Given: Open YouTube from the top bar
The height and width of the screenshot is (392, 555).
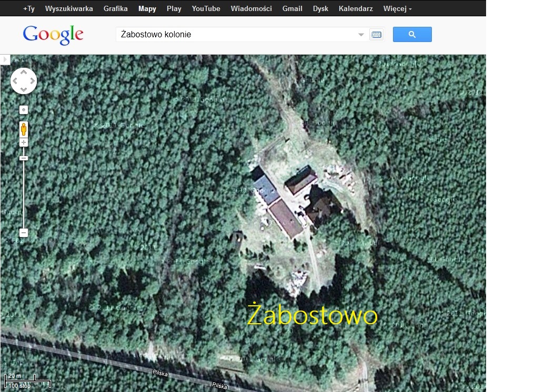Looking at the screenshot, I should click(x=206, y=8).
